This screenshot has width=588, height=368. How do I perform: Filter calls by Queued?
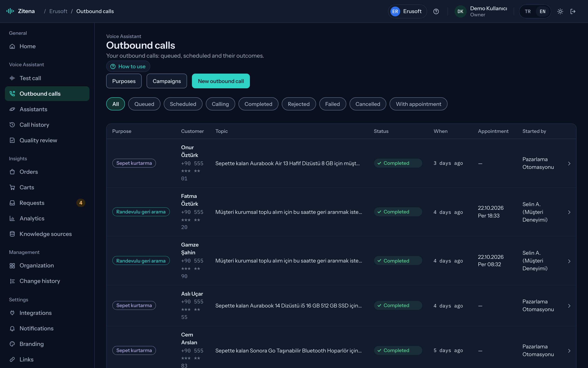pyautogui.click(x=144, y=104)
